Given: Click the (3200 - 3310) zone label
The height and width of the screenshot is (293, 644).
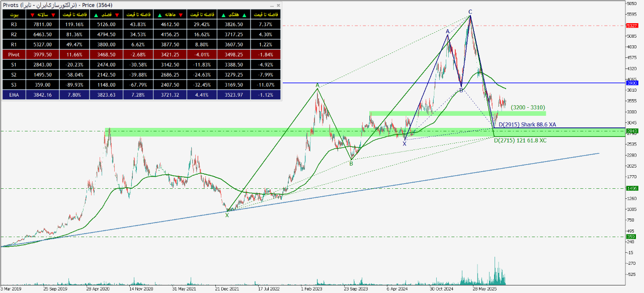Looking at the screenshot, I should 527,108.
